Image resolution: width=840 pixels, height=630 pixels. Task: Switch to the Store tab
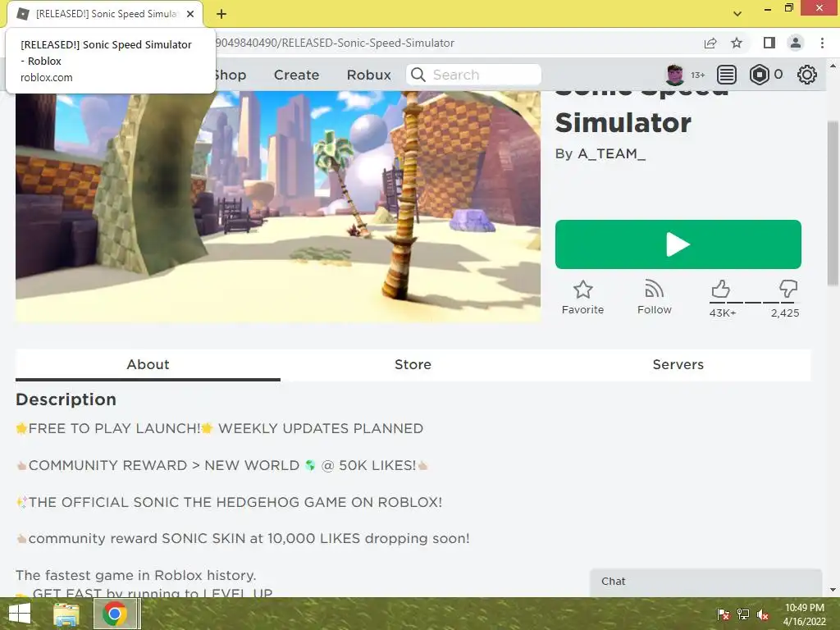click(x=413, y=364)
